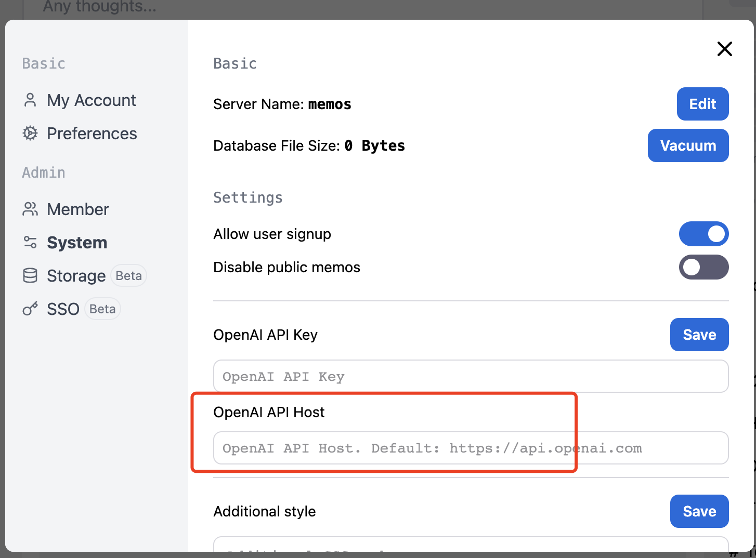
Task: Vacuum the database
Action: click(688, 145)
